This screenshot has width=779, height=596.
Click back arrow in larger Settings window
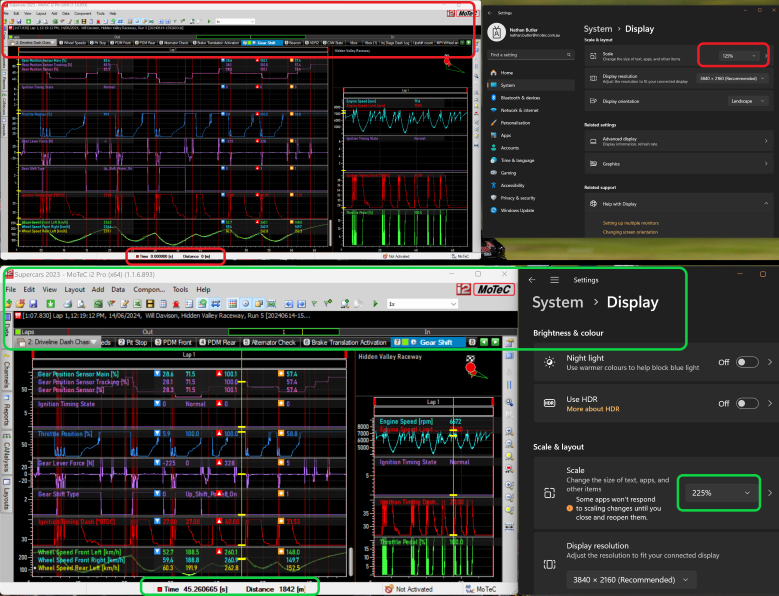click(x=532, y=280)
